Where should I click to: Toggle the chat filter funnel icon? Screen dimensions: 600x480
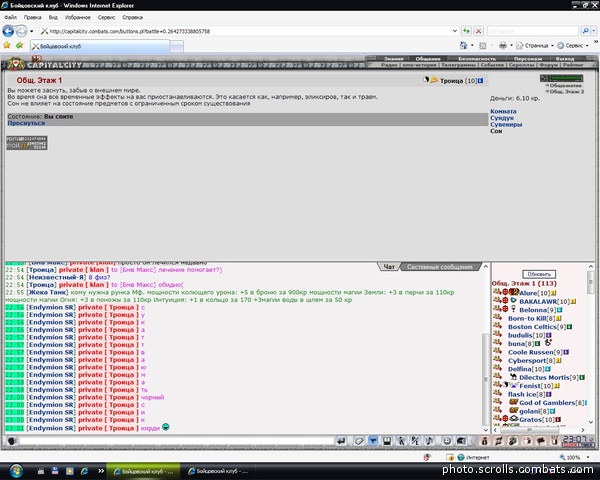coord(373,441)
